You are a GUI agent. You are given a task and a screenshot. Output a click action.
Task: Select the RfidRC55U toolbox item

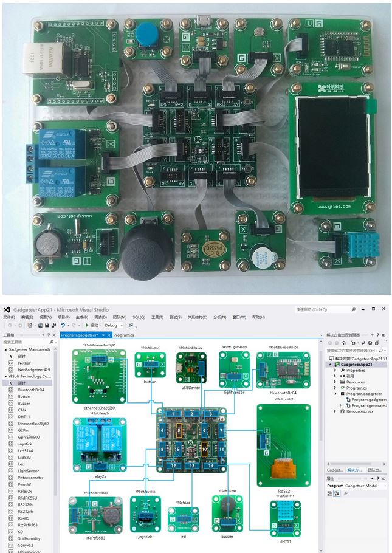coord(27,498)
